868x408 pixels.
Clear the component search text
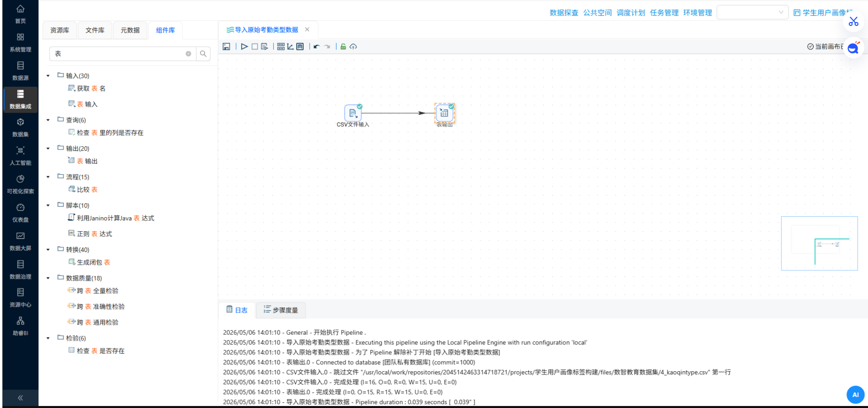click(x=188, y=54)
